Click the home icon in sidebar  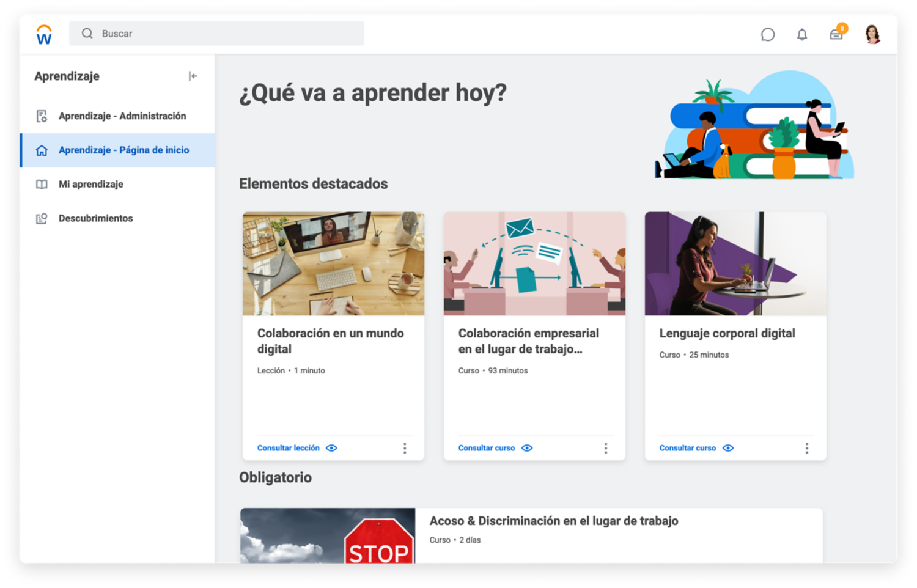42,150
